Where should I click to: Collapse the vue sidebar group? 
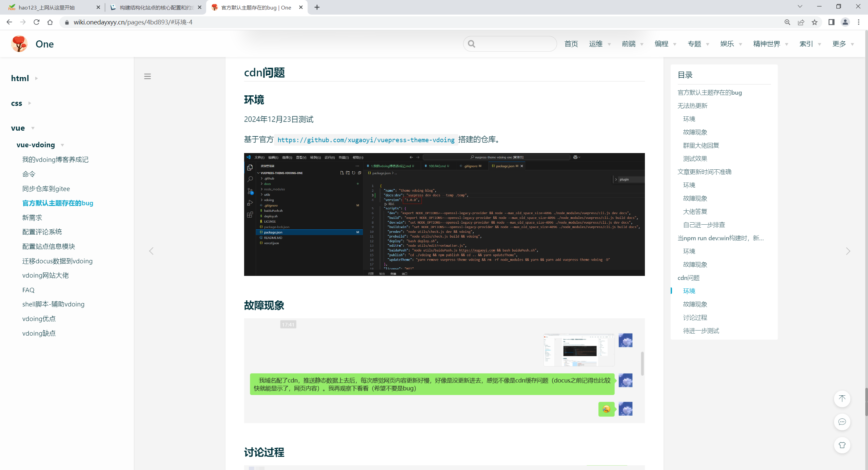pyautogui.click(x=23, y=128)
